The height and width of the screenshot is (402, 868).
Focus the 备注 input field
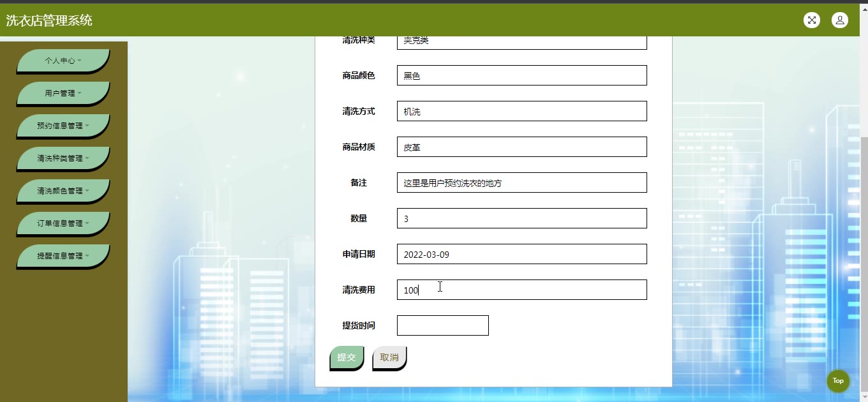522,182
